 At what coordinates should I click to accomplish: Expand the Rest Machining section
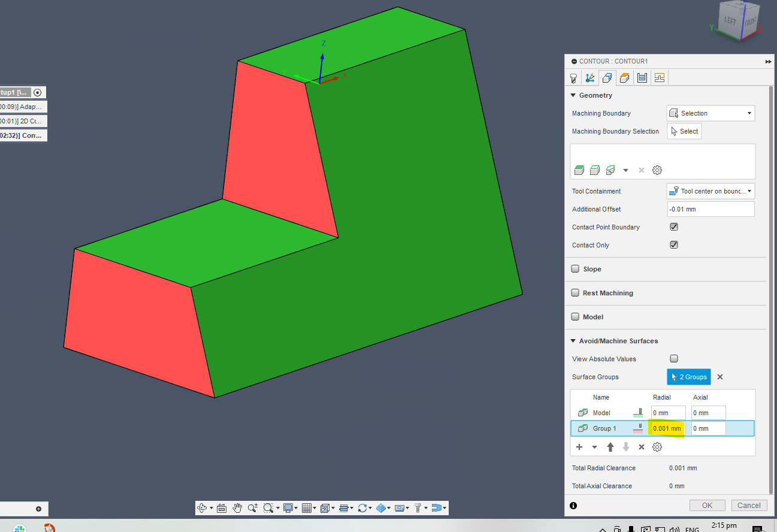575,292
